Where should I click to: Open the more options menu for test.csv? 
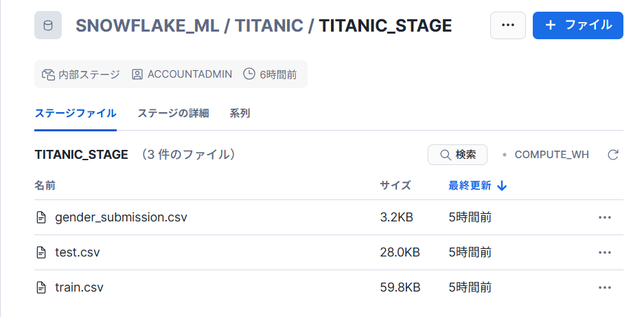(x=604, y=252)
